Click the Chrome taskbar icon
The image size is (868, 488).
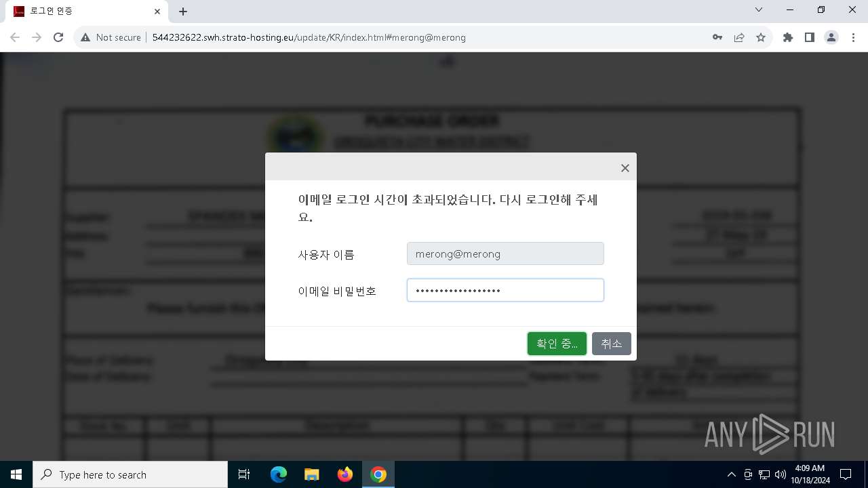point(378,474)
